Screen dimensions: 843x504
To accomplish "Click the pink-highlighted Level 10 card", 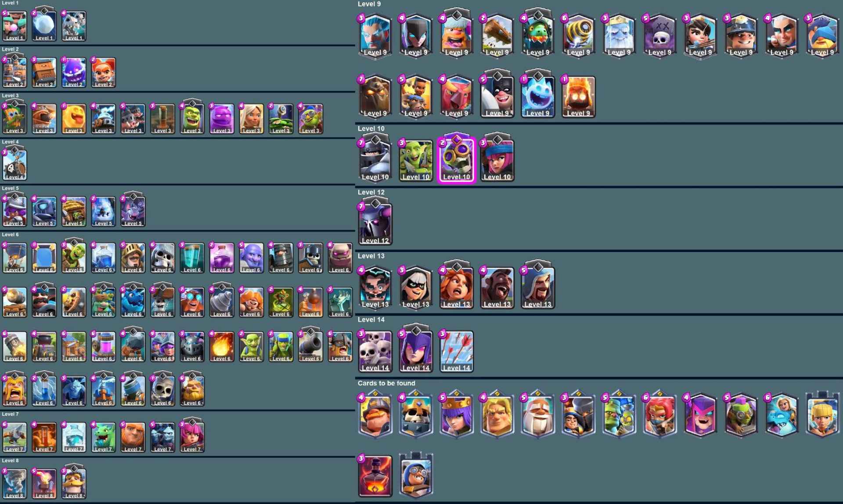I will pos(457,160).
